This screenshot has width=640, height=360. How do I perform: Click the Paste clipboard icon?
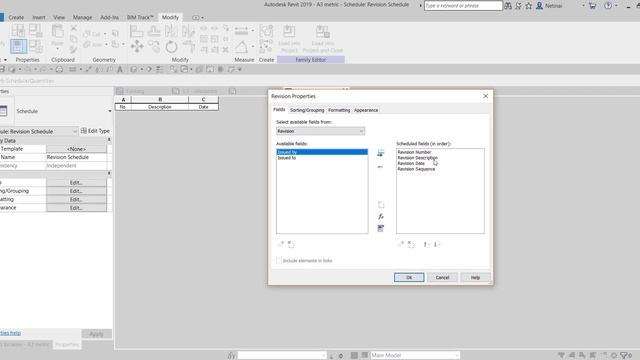point(57,31)
